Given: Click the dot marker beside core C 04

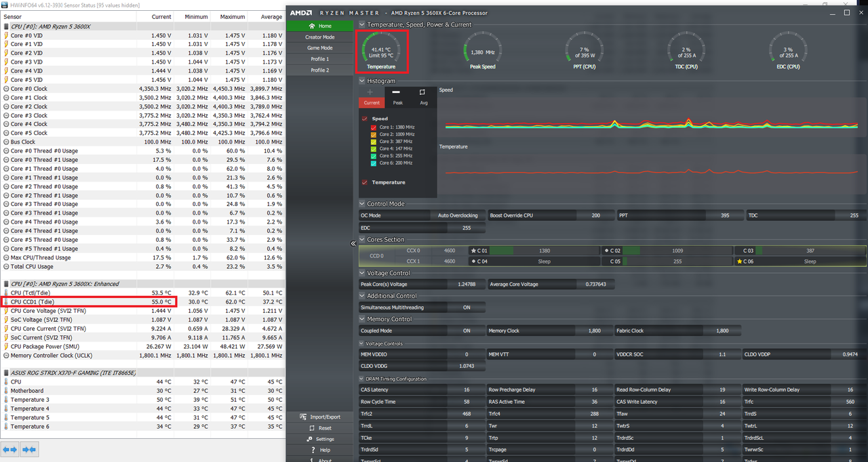Looking at the screenshot, I should (x=473, y=261).
